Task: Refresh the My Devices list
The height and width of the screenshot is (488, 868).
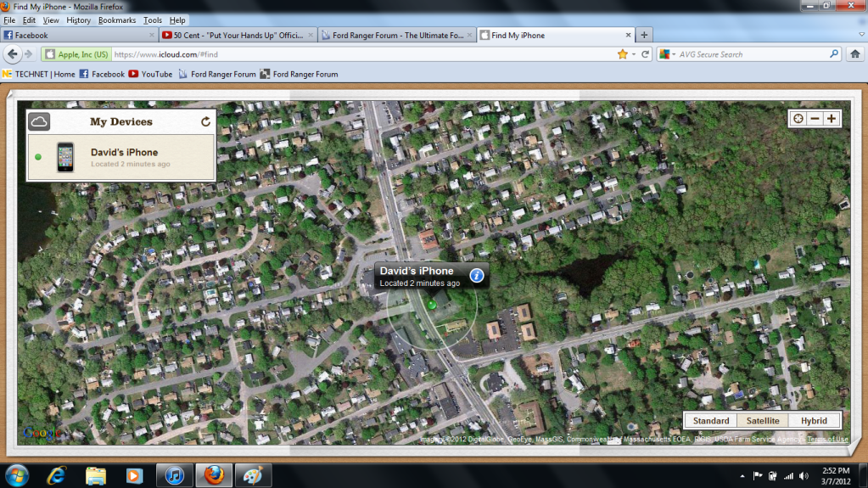Action: [205, 122]
